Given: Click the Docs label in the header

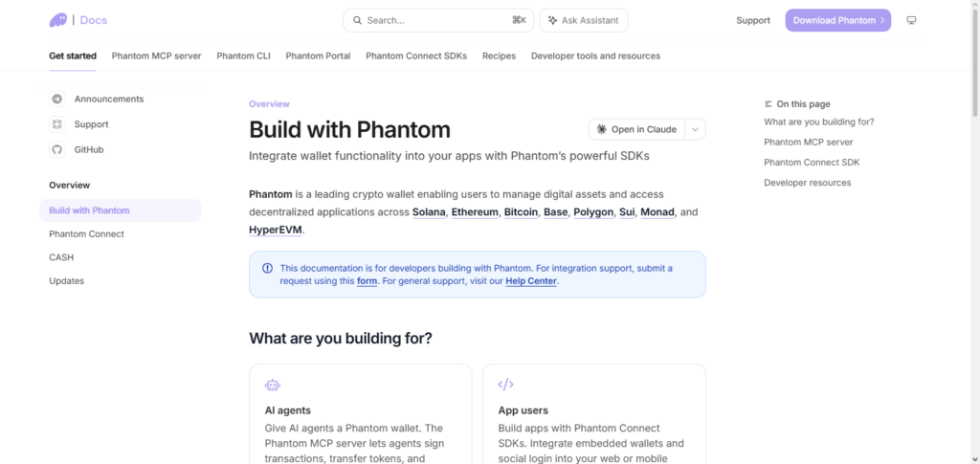Looking at the screenshot, I should coord(94,20).
